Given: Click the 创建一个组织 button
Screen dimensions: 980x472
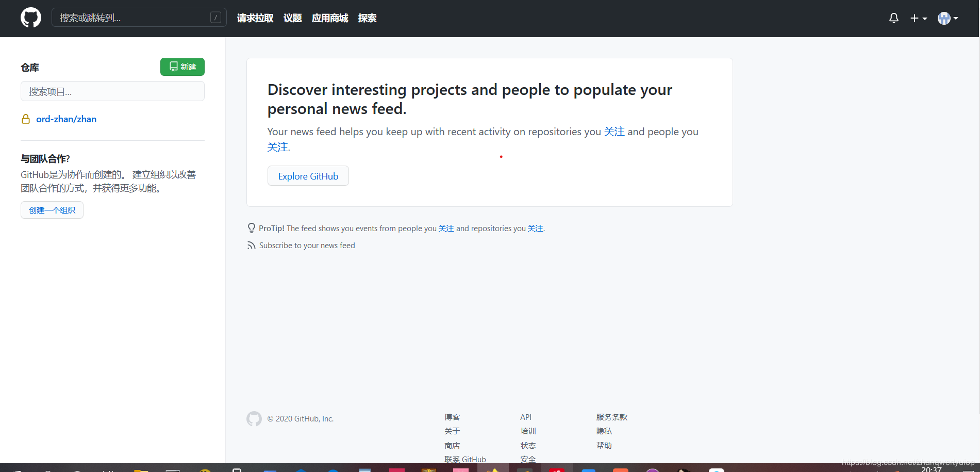Looking at the screenshot, I should (52, 210).
